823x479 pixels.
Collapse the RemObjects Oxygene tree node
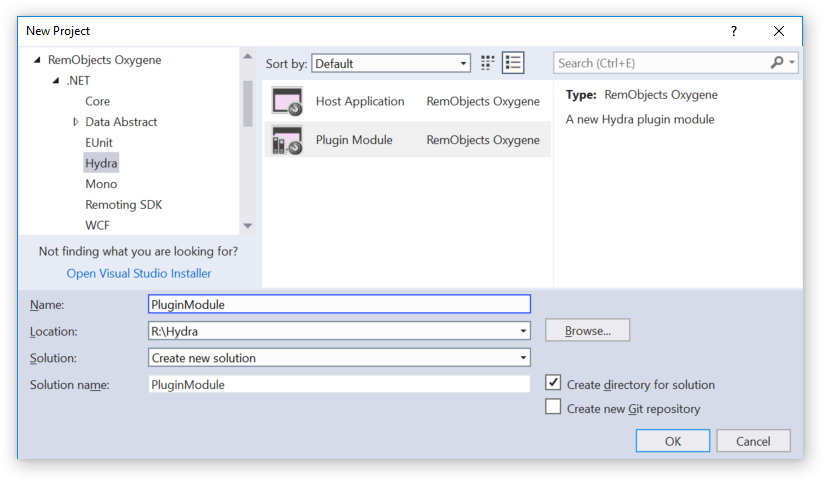click(x=37, y=60)
